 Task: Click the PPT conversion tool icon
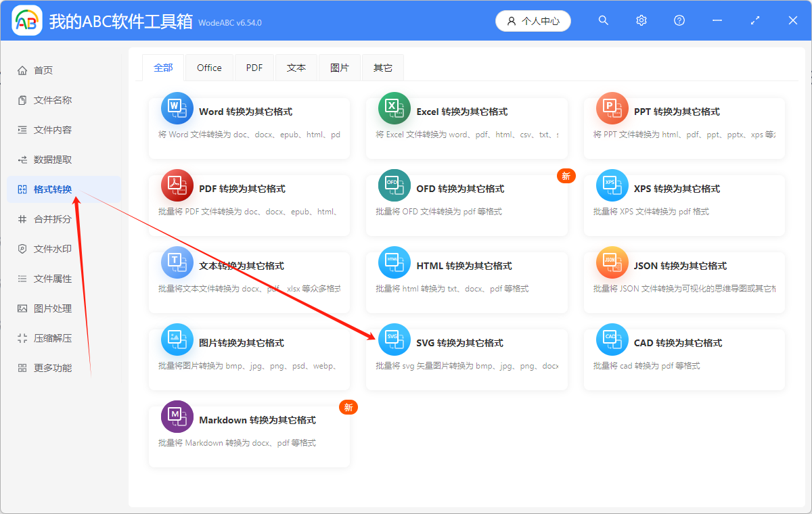tap(612, 108)
